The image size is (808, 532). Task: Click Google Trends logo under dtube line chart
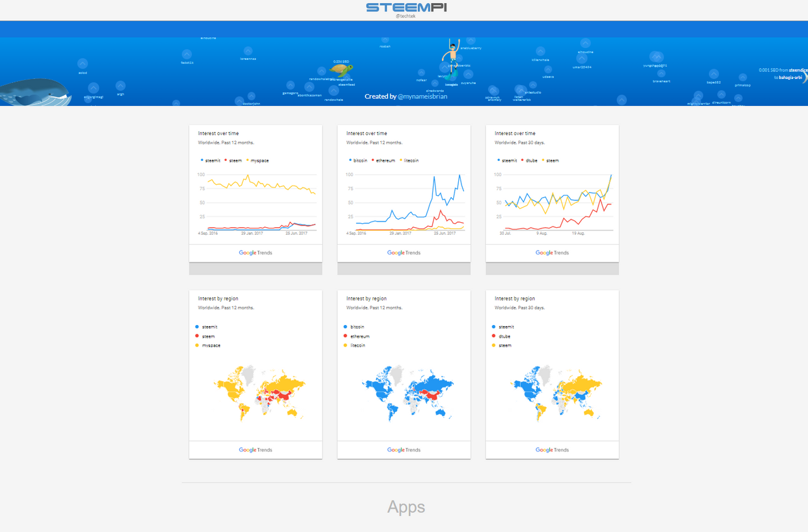[552, 252]
